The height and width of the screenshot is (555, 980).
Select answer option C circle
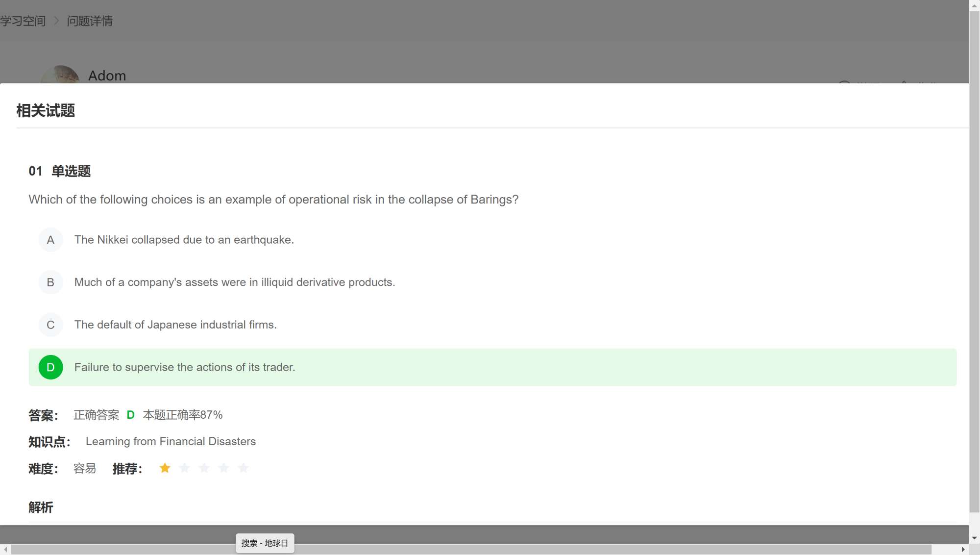pyautogui.click(x=50, y=325)
